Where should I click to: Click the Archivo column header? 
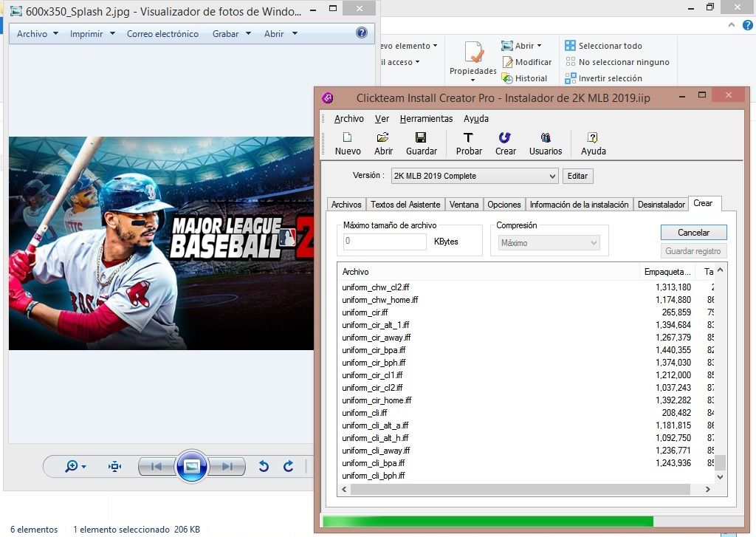click(489, 272)
